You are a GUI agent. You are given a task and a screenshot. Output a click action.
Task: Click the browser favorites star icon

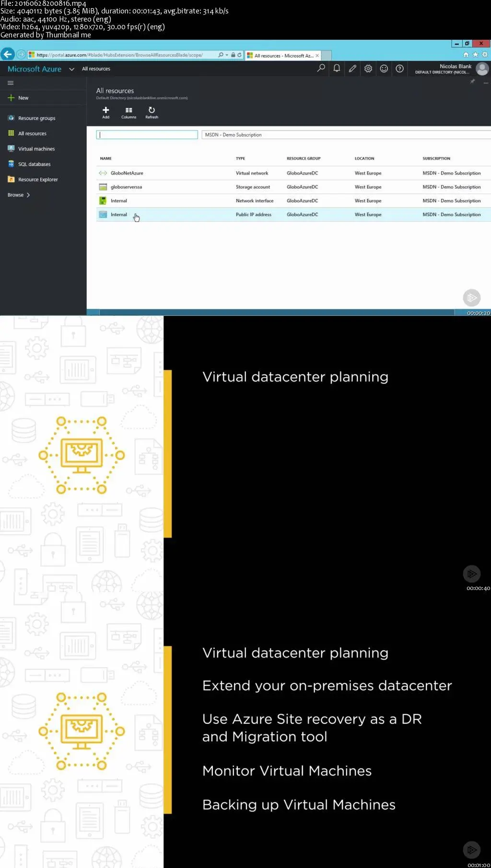point(475,55)
